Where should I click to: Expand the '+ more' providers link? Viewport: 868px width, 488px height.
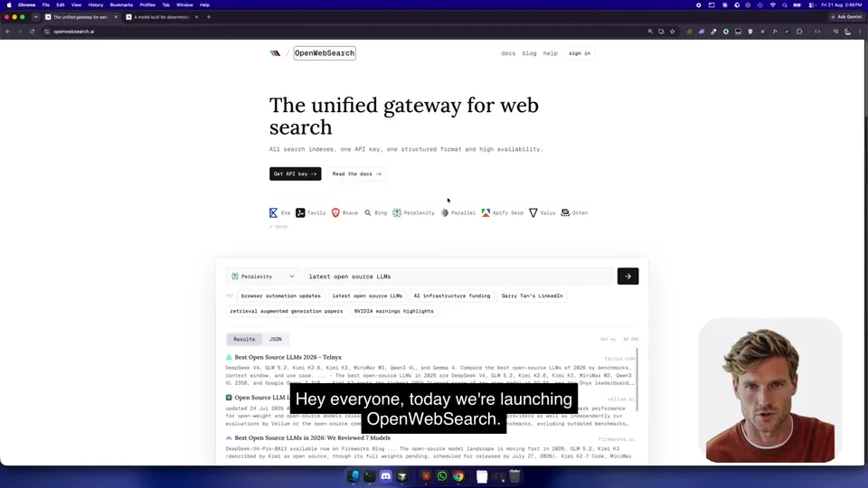tap(278, 226)
